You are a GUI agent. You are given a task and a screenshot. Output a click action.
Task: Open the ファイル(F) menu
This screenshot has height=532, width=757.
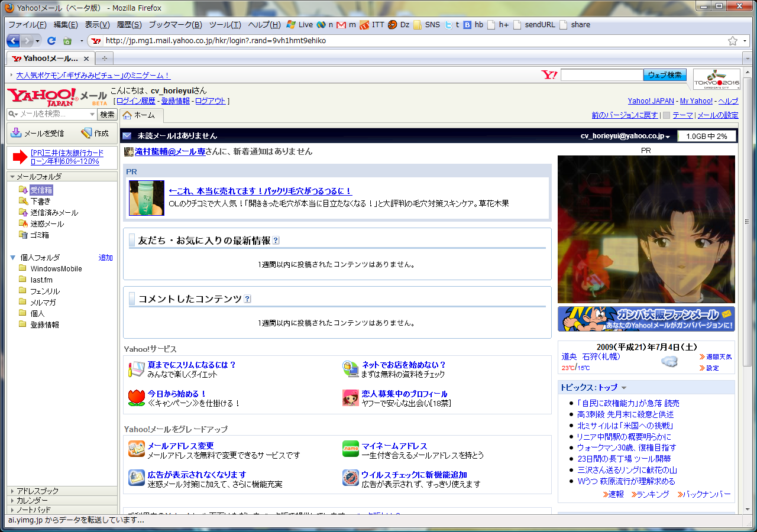[x=27, y=25]
